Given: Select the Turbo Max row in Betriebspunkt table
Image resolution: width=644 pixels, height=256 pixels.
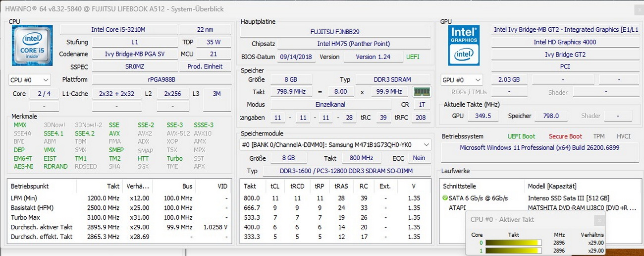Looking at the screenshot, I should tap(119, 217).
